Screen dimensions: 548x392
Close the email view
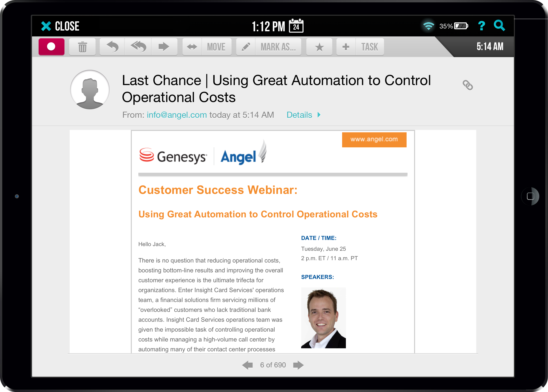(x=60, y=26)
